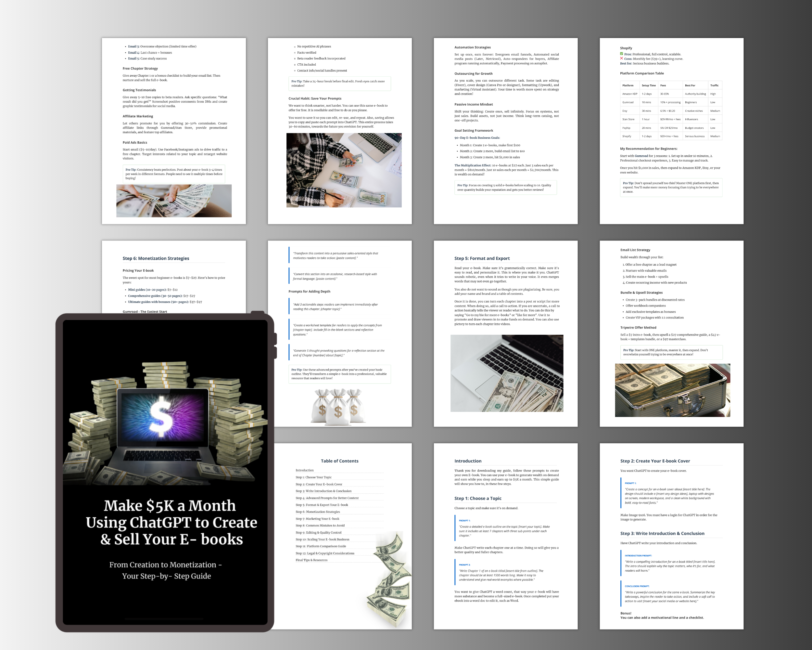Click the 'Prompts for Adding Depth' subheading
This screenshot has width=812, height=650.
(x=309, y=291)
